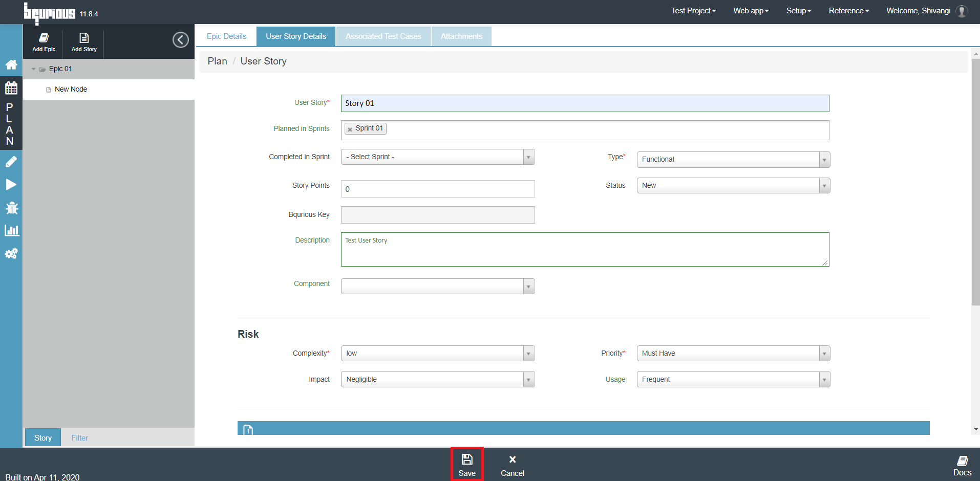Click the Story Points field
The image size is (980, 481).
438,189
